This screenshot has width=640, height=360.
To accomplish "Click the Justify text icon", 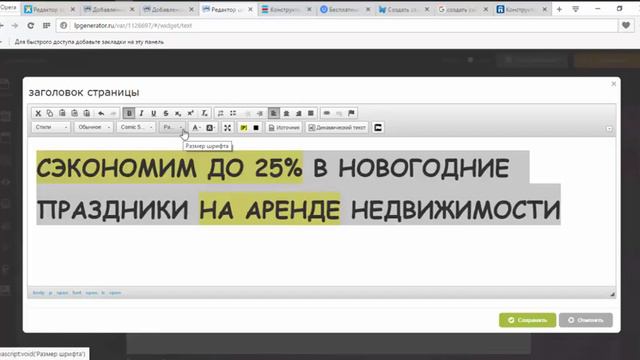I will [311, 113].
